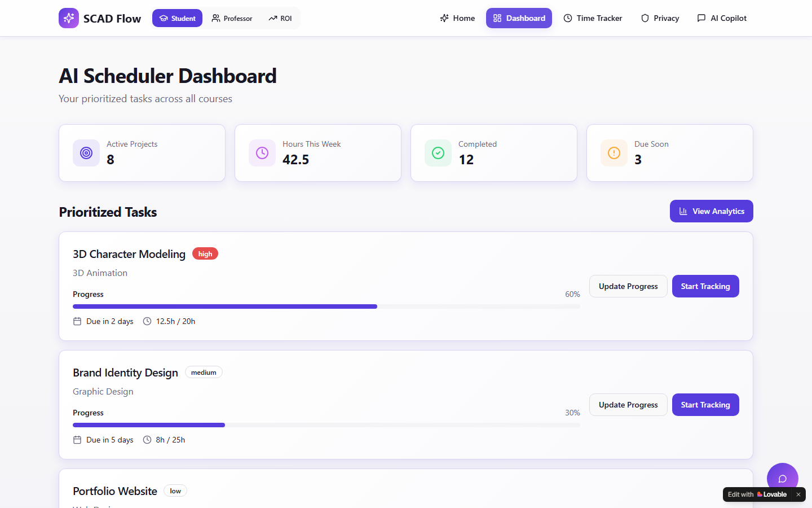Click calendar icon beside Due in 2 days
This screenshot has width=812, height=508.
coord(77,321)
